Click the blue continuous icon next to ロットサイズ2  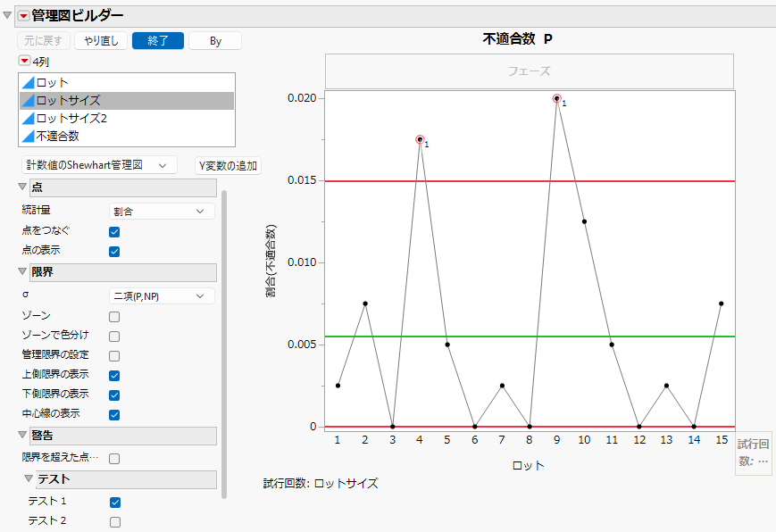(x=29, y=119)
